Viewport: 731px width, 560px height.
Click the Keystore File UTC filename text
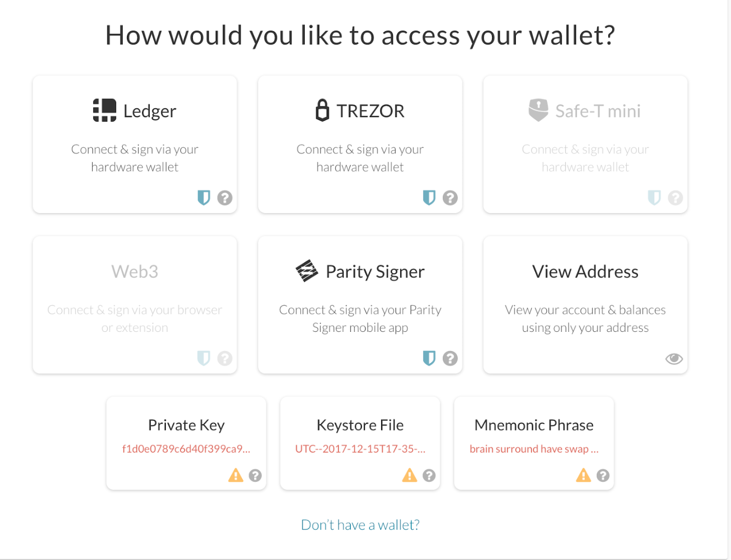[x=360, y=449]
